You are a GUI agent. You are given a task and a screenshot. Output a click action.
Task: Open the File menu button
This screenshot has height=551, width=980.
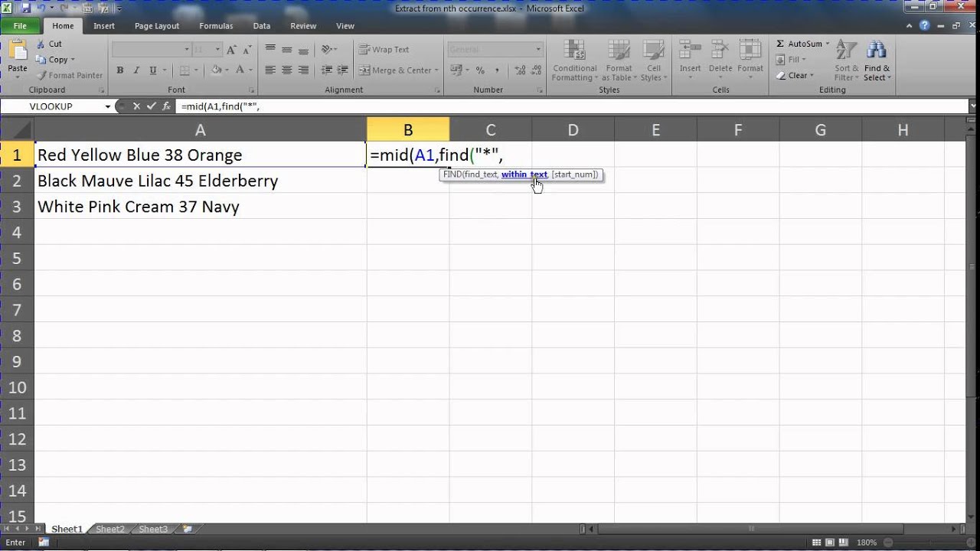[x=20, y=26]
